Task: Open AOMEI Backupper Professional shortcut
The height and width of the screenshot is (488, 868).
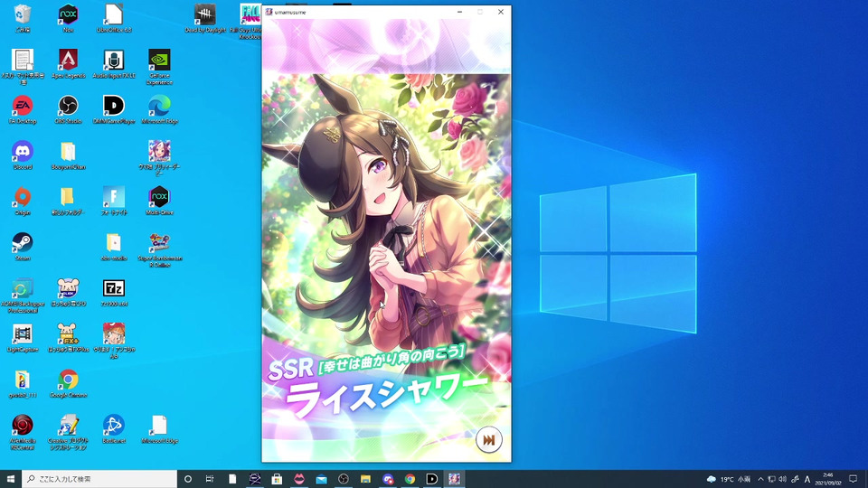Action: [x=23, y=296]
